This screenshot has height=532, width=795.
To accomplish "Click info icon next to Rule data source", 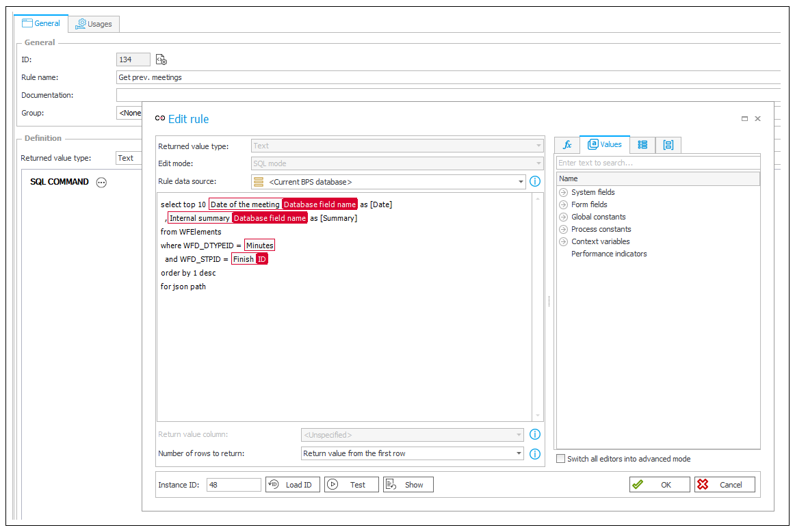I will click(x=535, y=182).
